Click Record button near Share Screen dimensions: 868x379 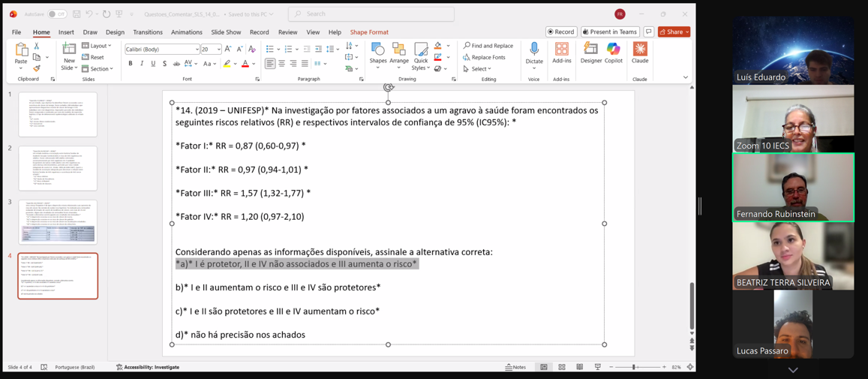[x=561, y=32]
